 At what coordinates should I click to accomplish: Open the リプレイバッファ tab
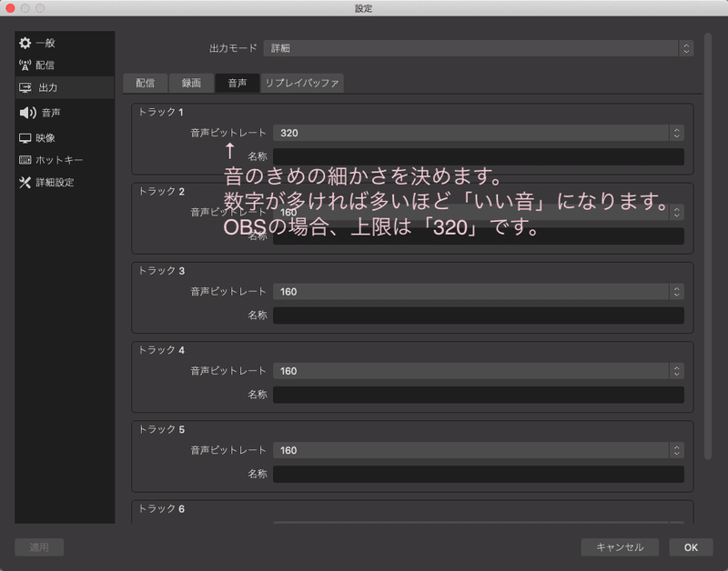click(x=302, y=83)
